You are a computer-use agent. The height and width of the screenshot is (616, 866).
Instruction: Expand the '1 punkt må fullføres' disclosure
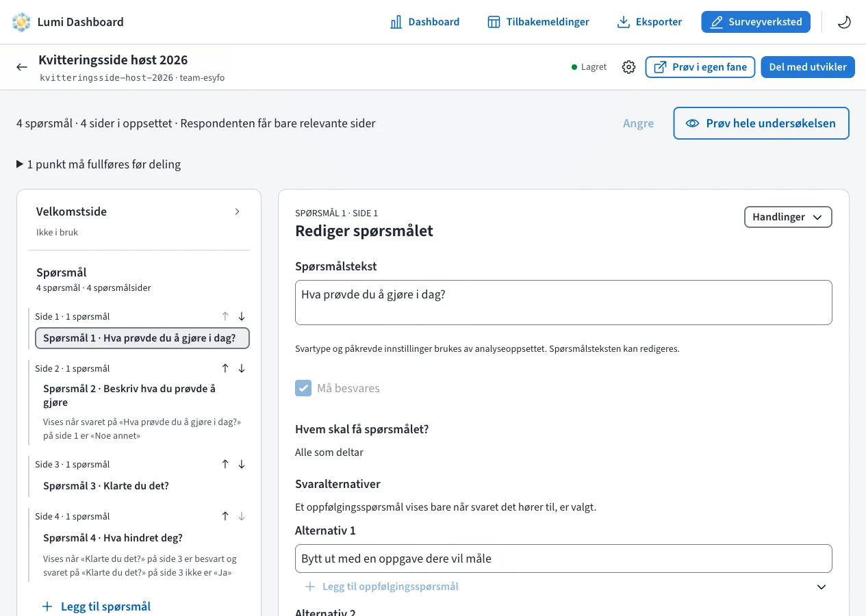(99, 164)
